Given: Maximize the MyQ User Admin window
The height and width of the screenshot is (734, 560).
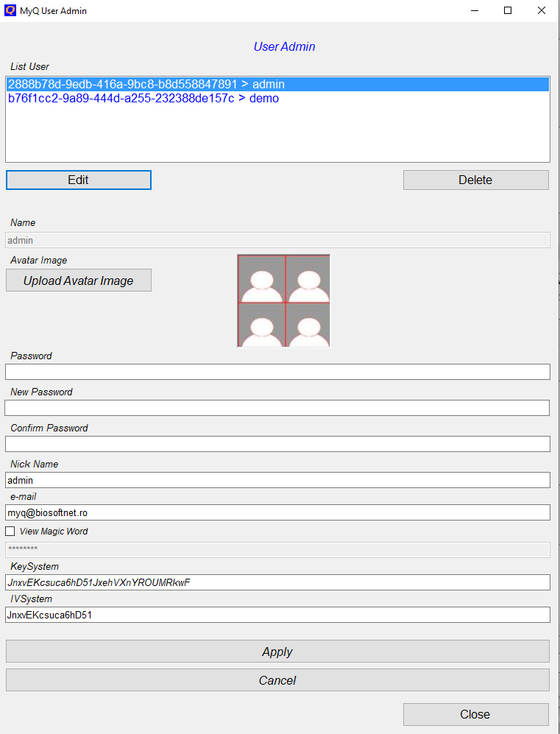Looking at the screenshot, I should [508, 10].
